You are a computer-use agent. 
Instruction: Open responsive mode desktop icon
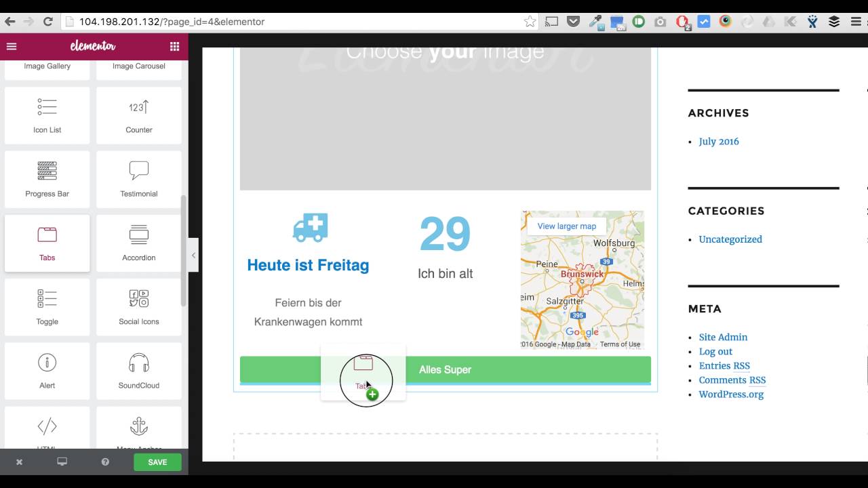(62, 462)
